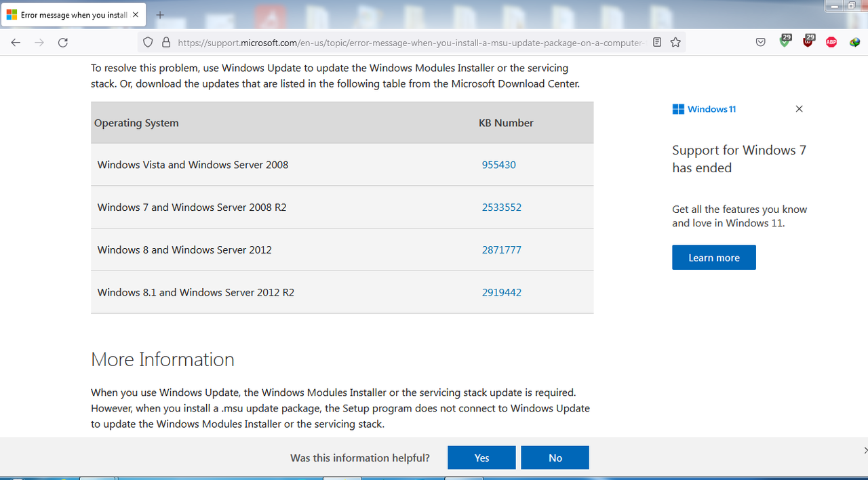Screen dimensions: 868x480
Task: Click 'Support for Windows 7 has ended' text
Action: click(739, 159)
